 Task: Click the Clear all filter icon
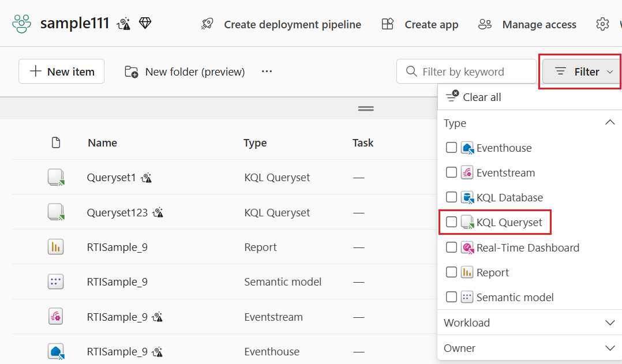[452, 96]
